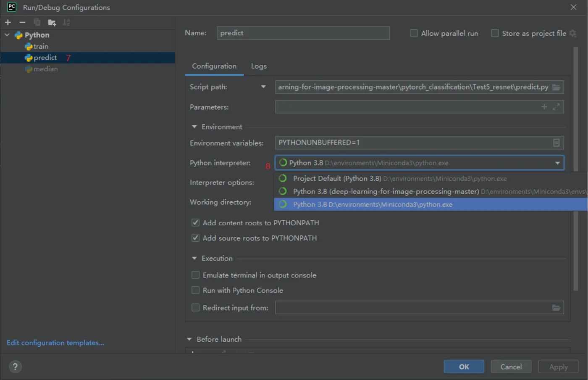Add a new configuration with the plus icon
Screen dimensions: 588x380
point(8,22)
